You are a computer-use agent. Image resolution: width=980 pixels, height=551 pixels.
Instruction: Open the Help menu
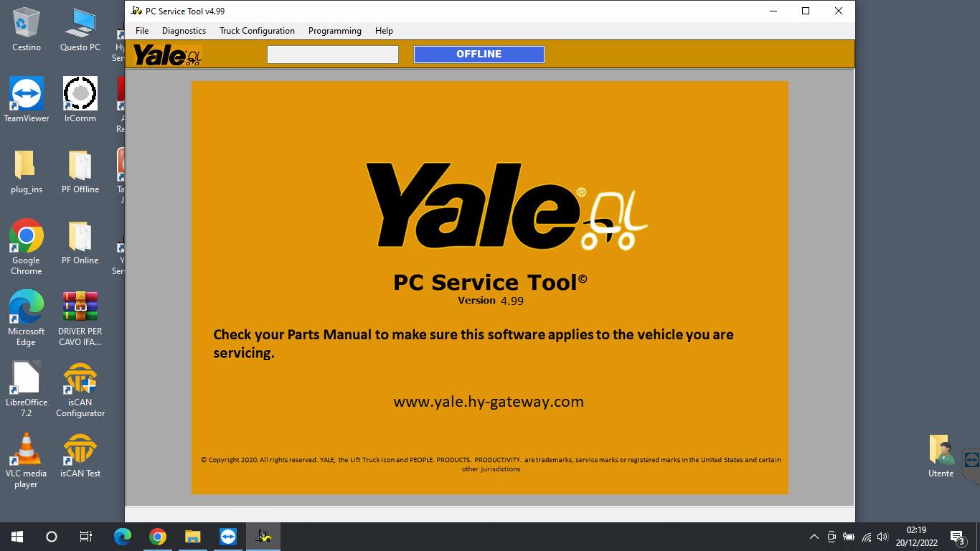point(384,31)
